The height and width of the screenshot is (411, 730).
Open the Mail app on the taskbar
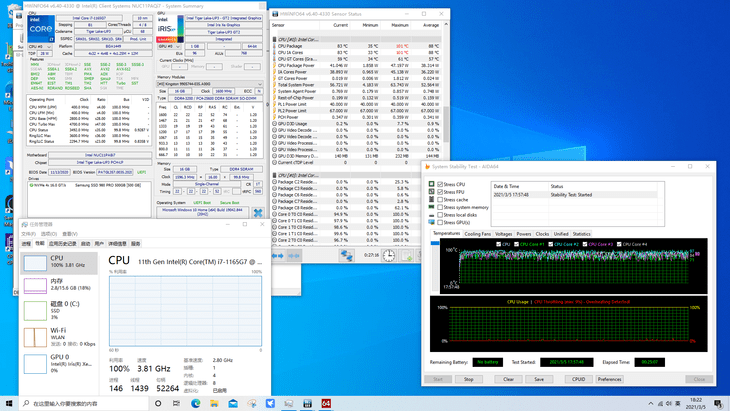pos(233,403)
